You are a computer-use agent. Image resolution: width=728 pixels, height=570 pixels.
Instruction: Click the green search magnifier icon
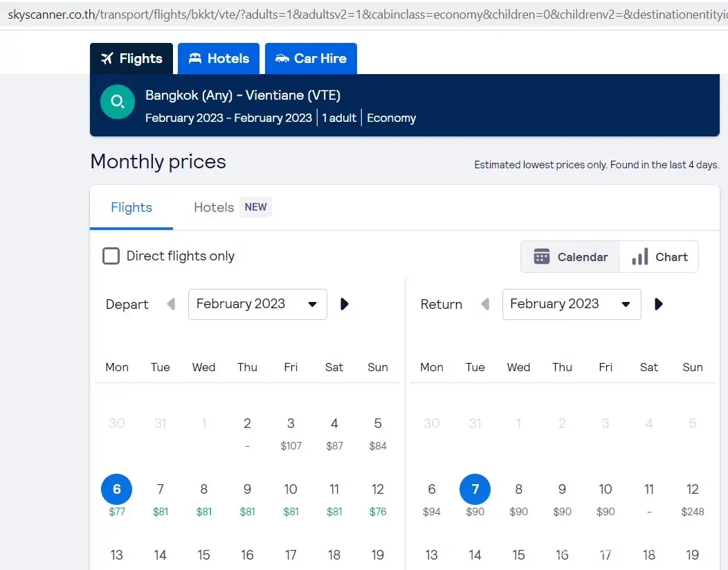[117, 103]
